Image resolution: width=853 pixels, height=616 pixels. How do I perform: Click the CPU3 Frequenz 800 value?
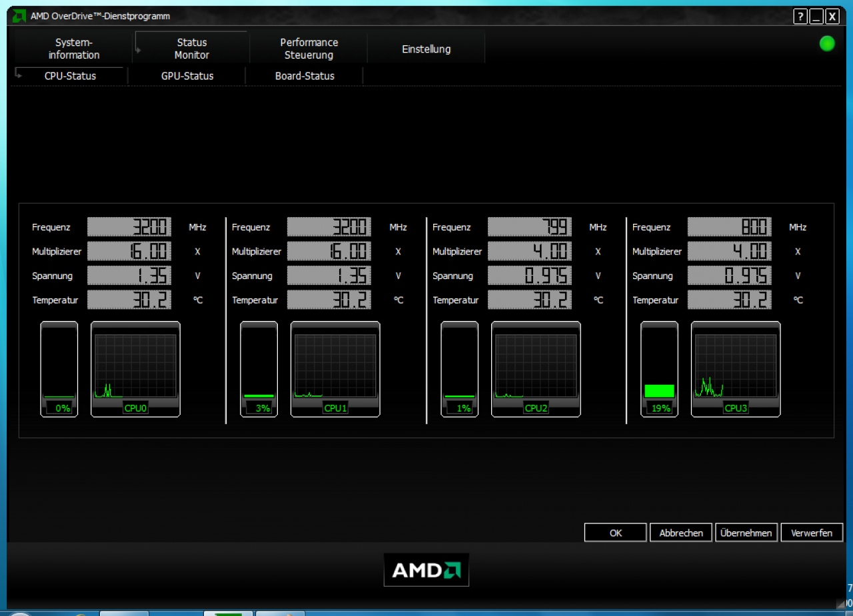(x=730, y=227)
